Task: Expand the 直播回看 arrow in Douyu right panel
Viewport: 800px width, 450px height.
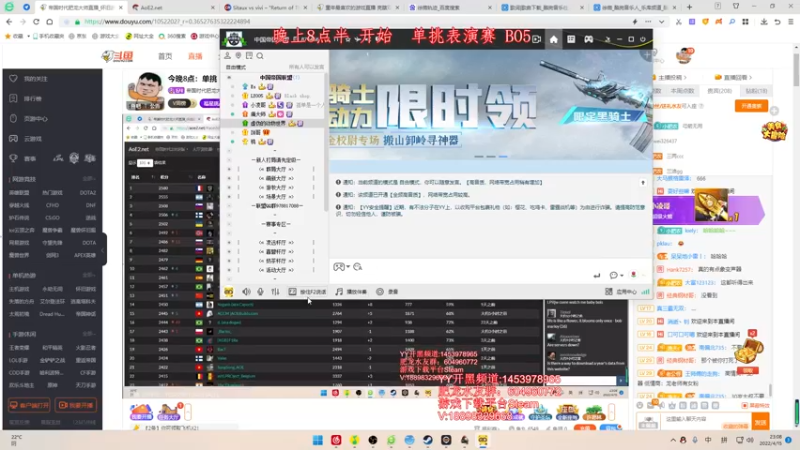Action: (751, 78)
